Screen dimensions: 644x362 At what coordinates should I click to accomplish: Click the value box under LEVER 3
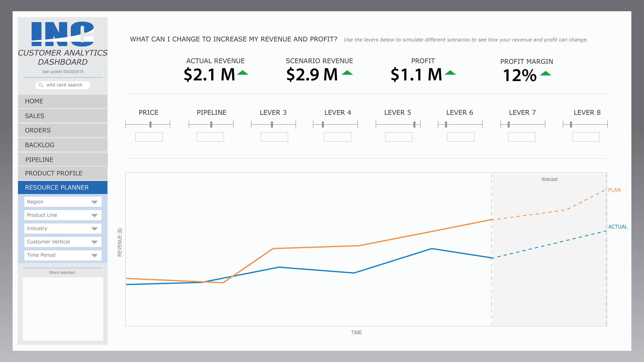(x=275, y=137)
